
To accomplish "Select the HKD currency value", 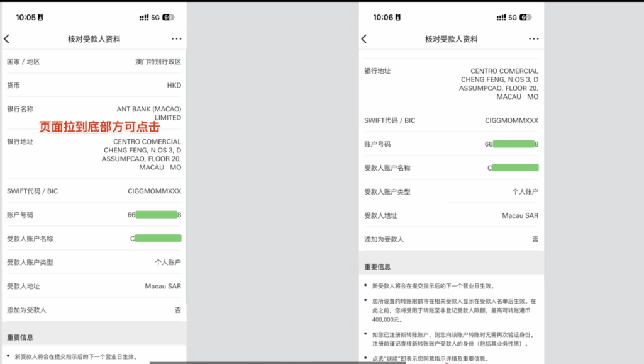I will click(174, 86).
